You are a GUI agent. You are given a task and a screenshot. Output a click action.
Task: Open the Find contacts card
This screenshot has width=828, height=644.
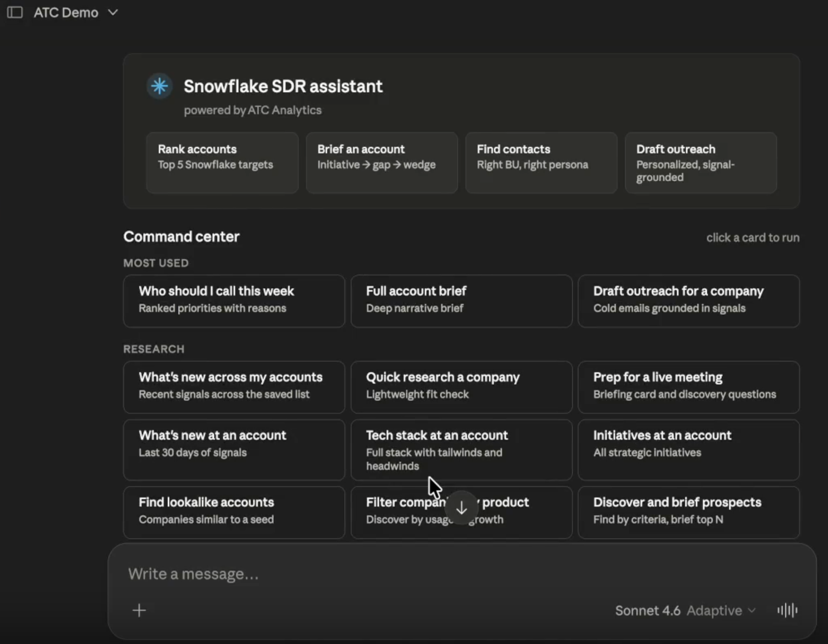541,163
